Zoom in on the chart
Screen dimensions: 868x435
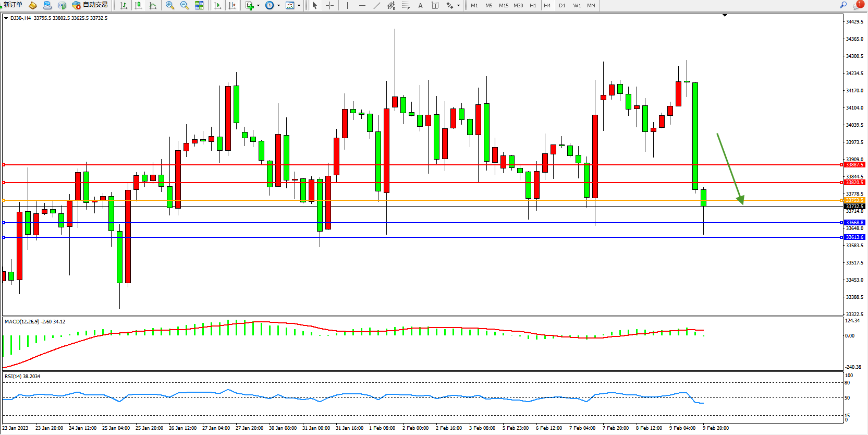pos(169,5)
